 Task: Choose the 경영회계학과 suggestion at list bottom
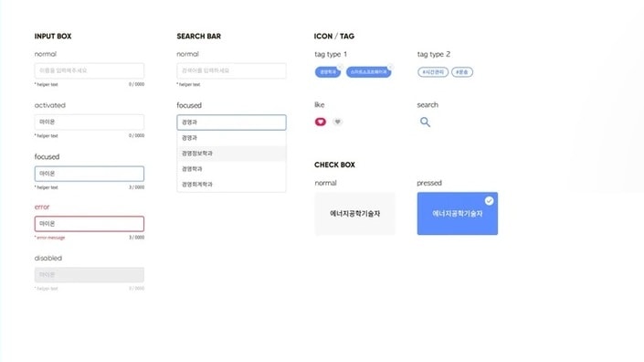(231, 185)
